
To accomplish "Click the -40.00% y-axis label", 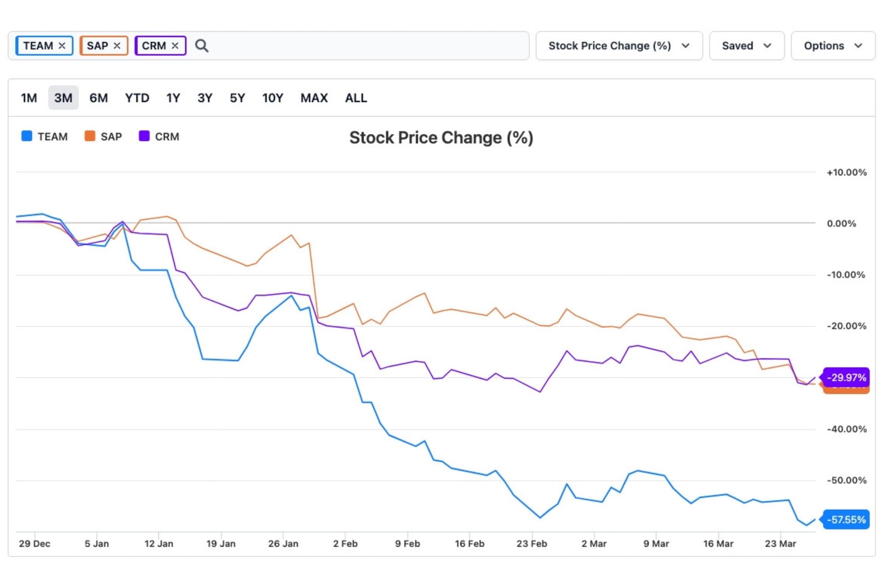I will (847, 430).
